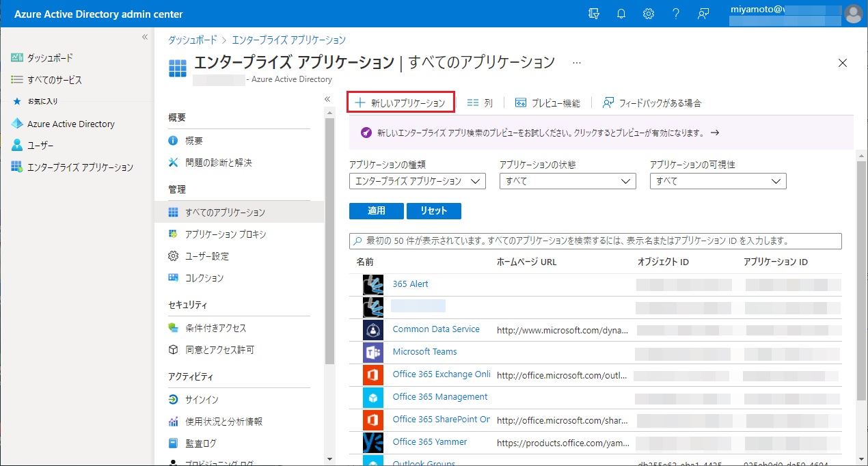Click the 新しいアプリケーション button

tap(401, 103)
